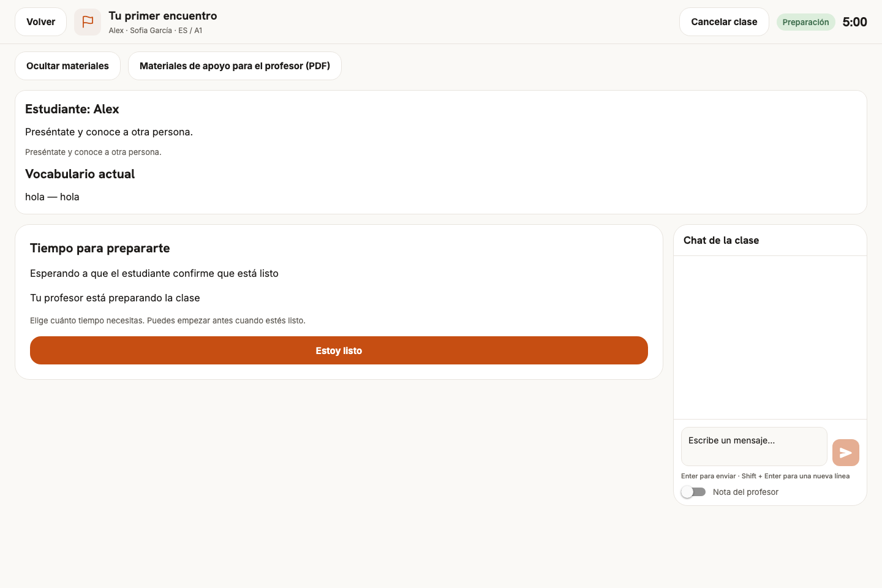Screen dimensions: 882x588
Task: Select the Estudiante: Alex heading
Action: pyautogui.click(x=72, y=109)
